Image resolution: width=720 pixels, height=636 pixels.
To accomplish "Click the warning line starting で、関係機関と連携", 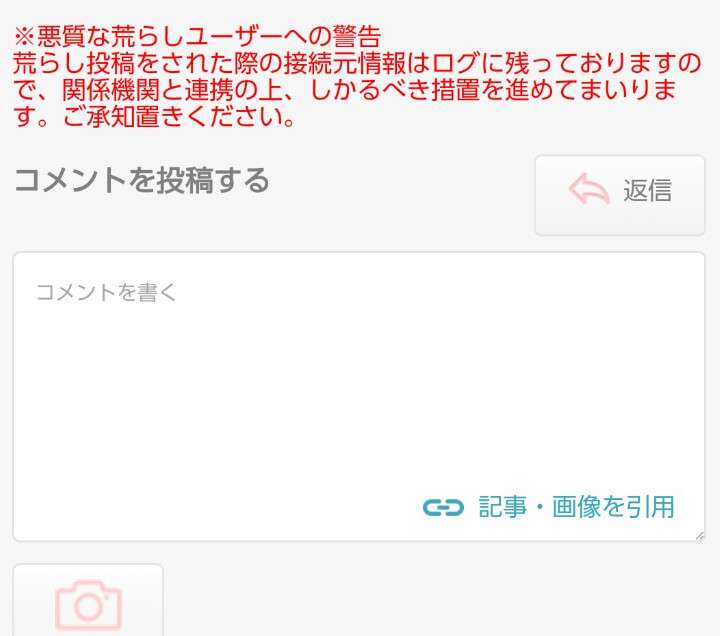I will pyautogui.click(x=344, y=90).
